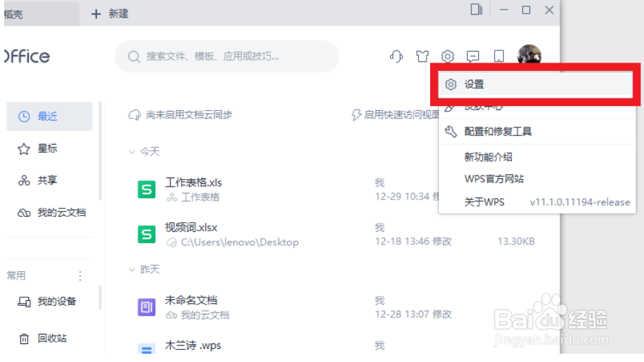Click the search files and templates field

(227, 56)
